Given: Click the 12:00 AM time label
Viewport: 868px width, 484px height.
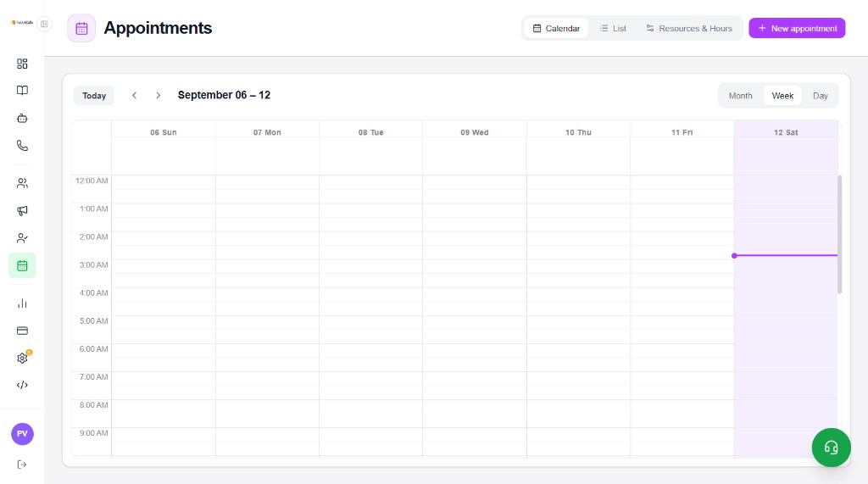Looking at the screenshot, I should point(92,181).
